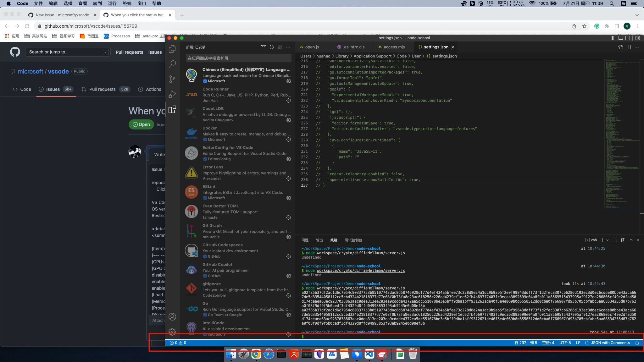The height and width of the screenshot is (362, 644).
Task: Refresh the installed extensions list
Action: tap(272, 47)
